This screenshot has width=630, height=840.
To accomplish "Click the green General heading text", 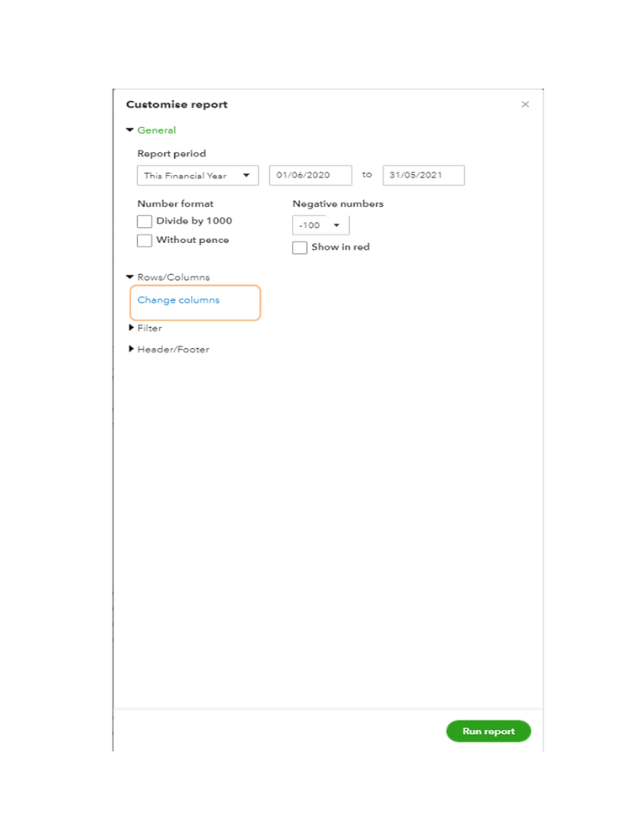I will click(156, 130).
